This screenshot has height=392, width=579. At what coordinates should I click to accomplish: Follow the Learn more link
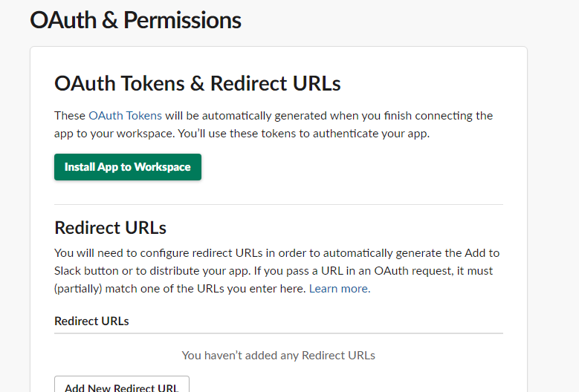(x=338, y=288)
